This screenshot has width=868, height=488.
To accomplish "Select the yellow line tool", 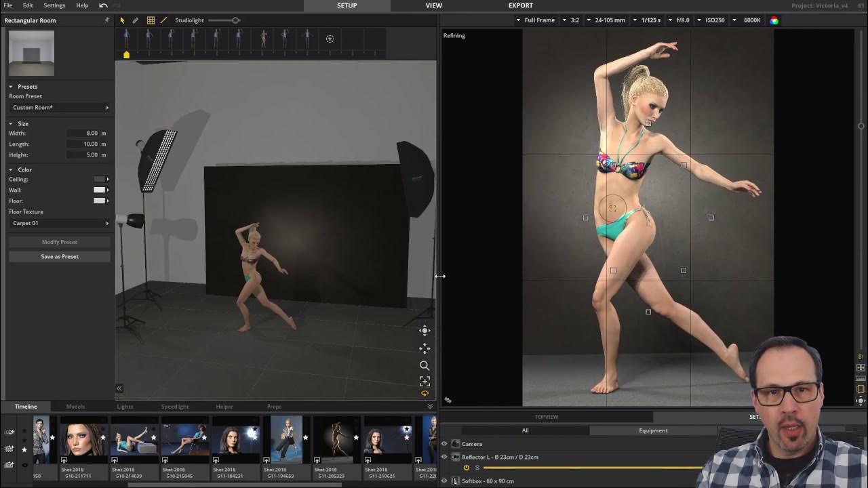I will (163, 20).
